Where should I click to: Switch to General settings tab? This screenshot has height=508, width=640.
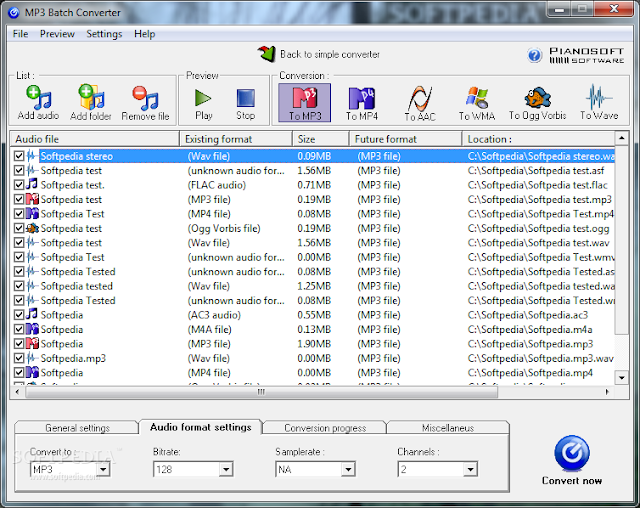77,428
